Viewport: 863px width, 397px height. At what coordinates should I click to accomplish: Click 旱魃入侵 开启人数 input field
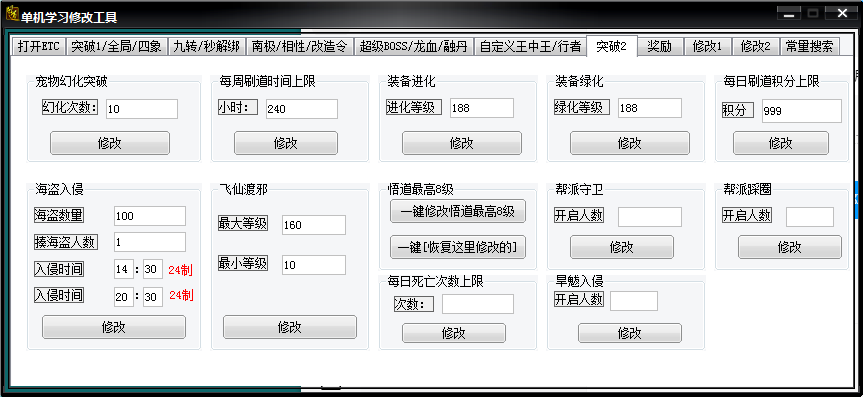[633, 301]
